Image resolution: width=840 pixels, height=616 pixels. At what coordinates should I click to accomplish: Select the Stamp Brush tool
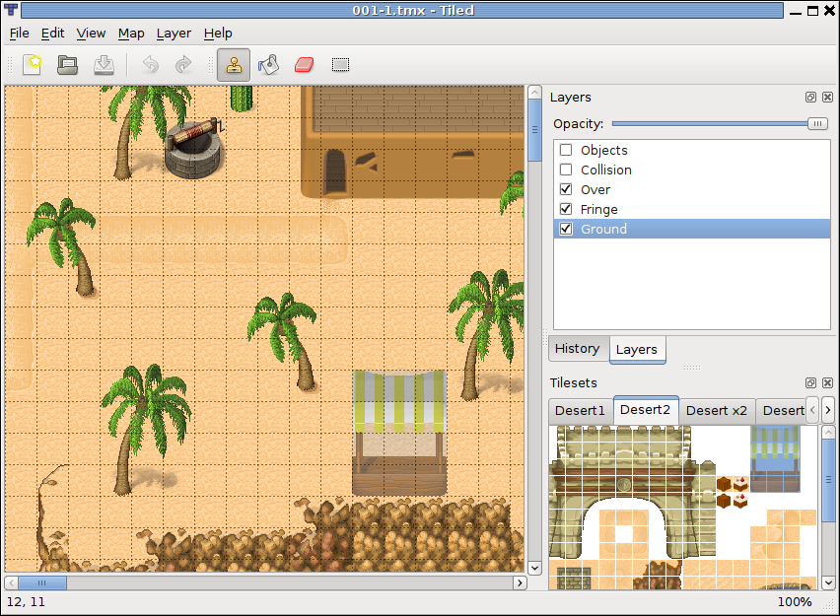pos(234,65)
